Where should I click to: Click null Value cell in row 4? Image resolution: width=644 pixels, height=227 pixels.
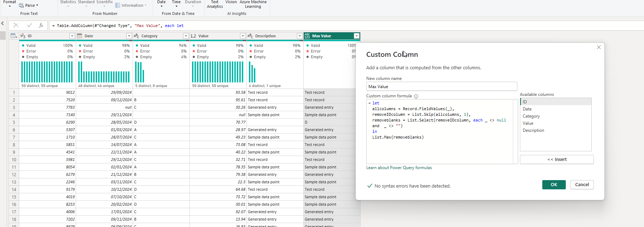tap(218, 115)
